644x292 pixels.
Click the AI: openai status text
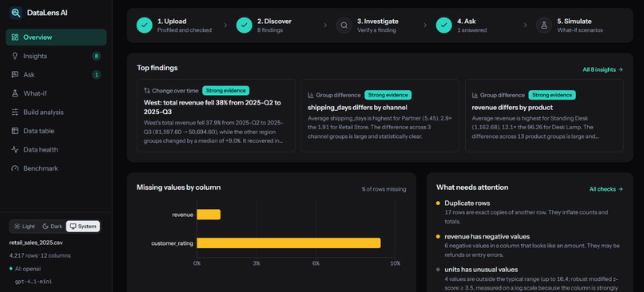(27, 269)
